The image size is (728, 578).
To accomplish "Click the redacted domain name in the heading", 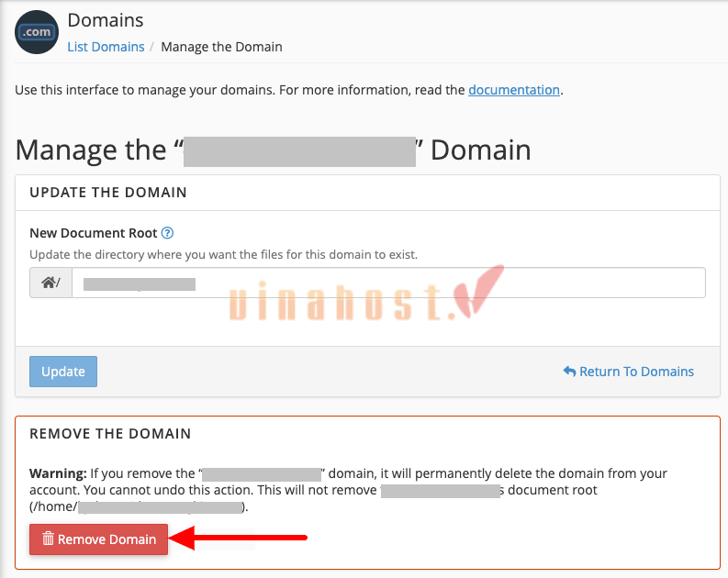I will tap(299, 150).
